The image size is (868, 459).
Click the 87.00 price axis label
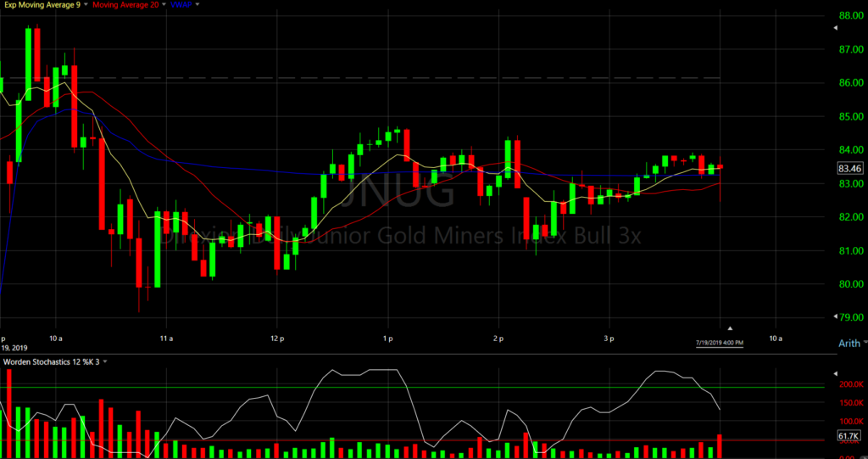point(849,49)
